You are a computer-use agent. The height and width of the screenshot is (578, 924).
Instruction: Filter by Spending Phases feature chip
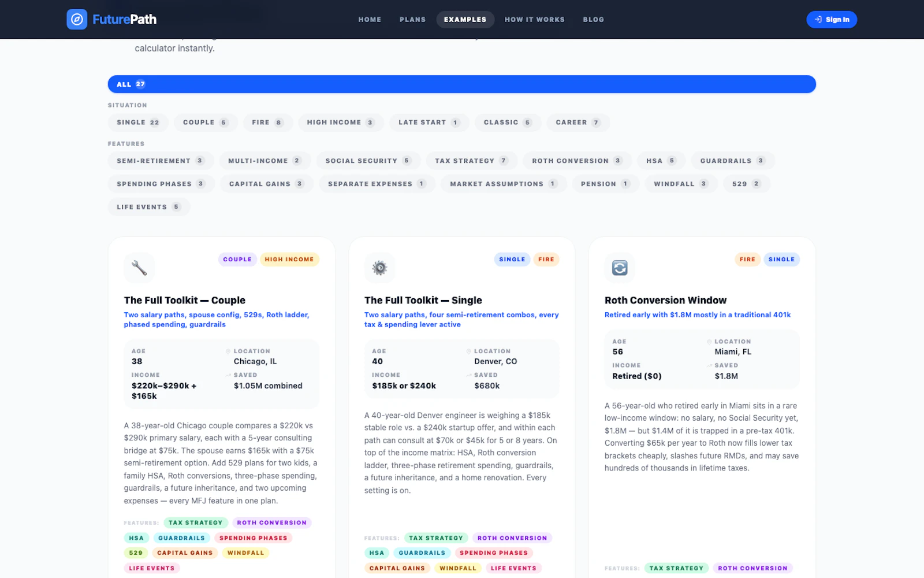(x=161, y=184)
